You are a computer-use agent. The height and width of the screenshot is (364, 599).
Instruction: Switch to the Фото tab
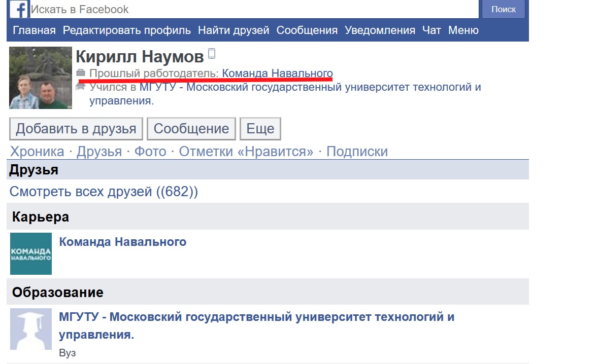[x=150, y=152]
